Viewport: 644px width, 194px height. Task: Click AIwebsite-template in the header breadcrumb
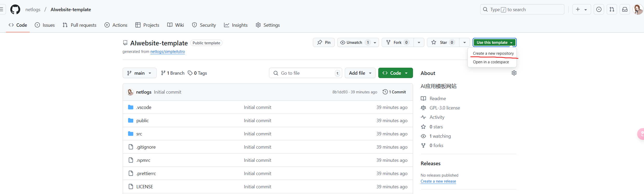(71, 10)
